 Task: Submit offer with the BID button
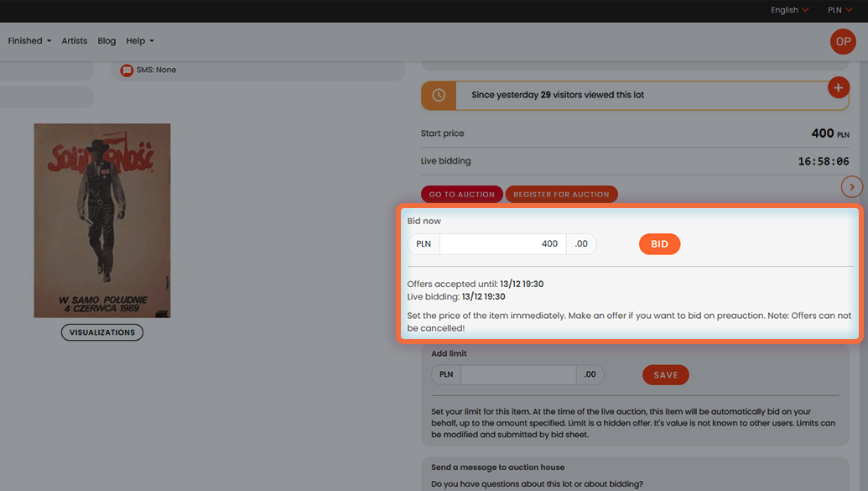659,244
